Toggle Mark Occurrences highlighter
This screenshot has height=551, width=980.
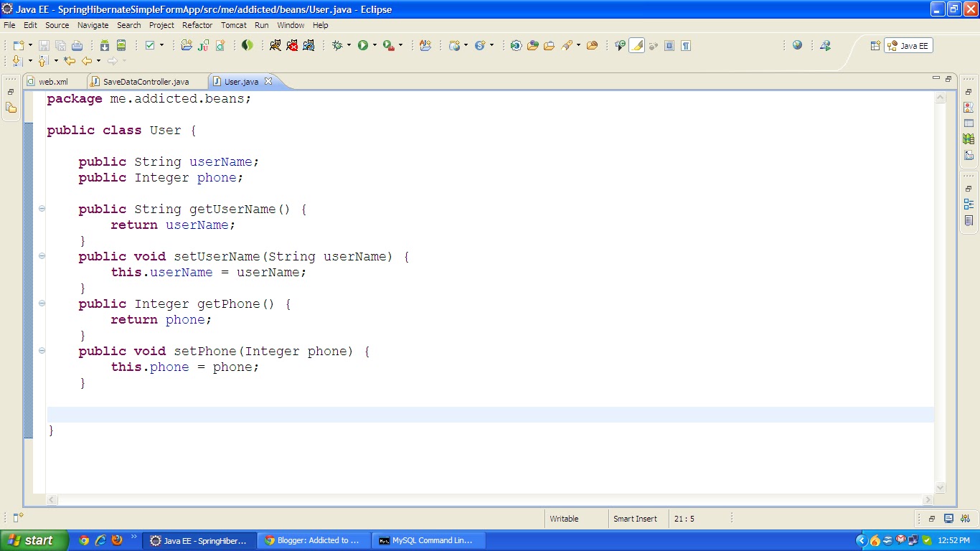point(636,45)
